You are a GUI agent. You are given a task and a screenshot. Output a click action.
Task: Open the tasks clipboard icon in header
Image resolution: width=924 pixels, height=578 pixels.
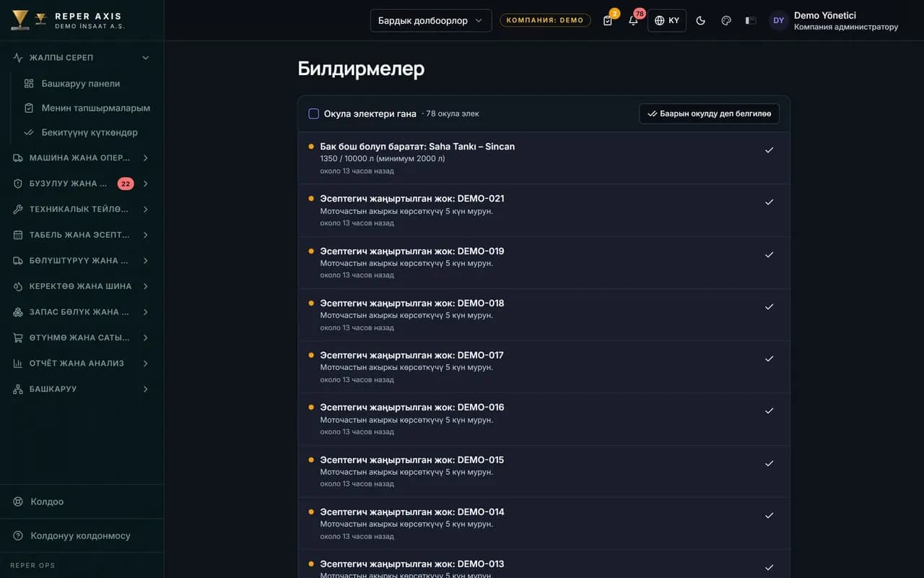(x=608, y=20)
